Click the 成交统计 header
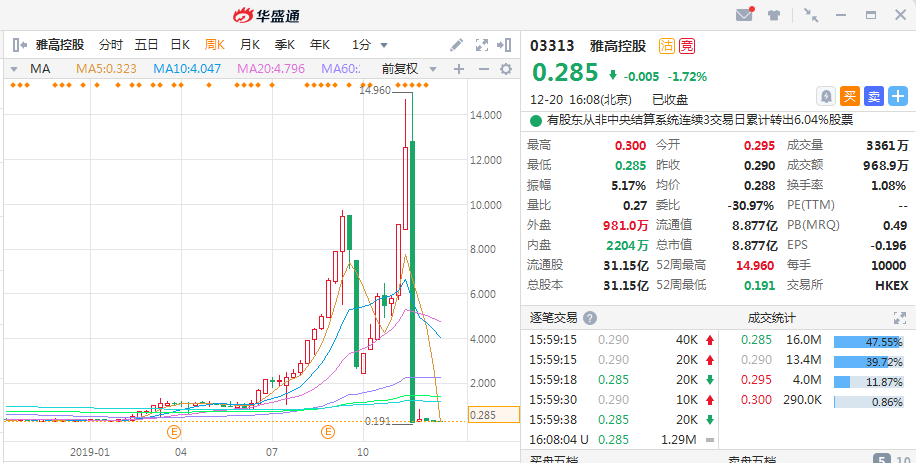 click(771, 318)
